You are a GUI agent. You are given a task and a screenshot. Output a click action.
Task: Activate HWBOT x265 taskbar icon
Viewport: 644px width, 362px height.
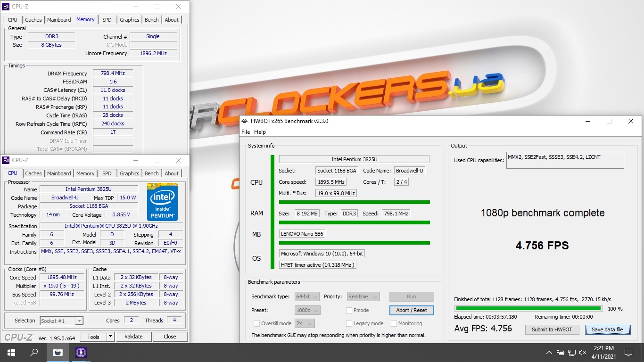58,352
